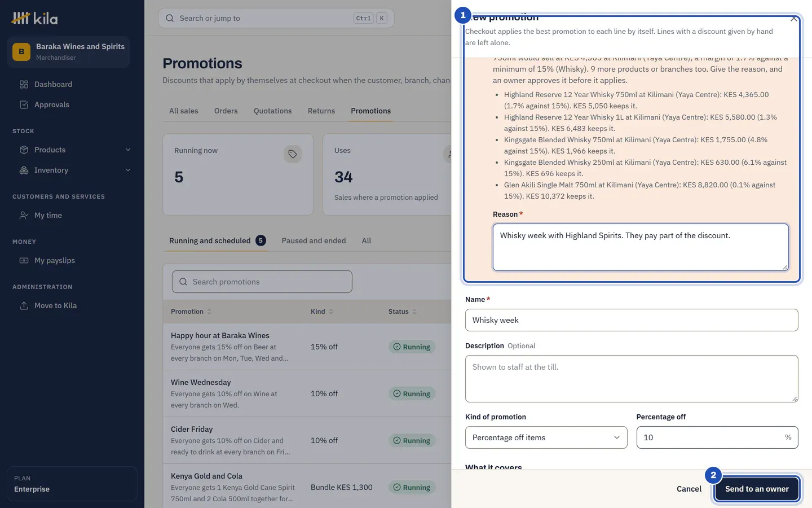This screenshot has height=508, width=812.
Task: Click the Move to Kila upload icon
Action: tap(24, 305)
